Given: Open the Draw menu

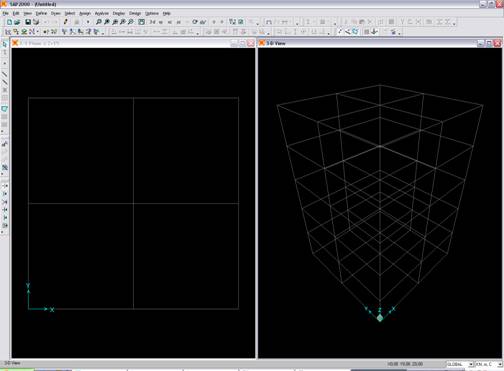Looking at the screenshot, I should coord(56,13).
